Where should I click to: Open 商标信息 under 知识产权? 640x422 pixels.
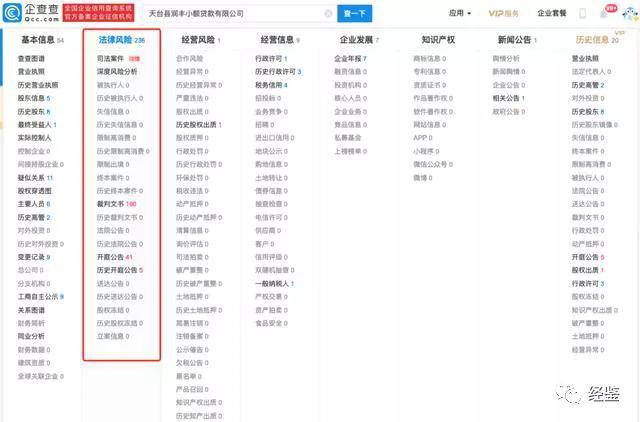pos(430,58)
